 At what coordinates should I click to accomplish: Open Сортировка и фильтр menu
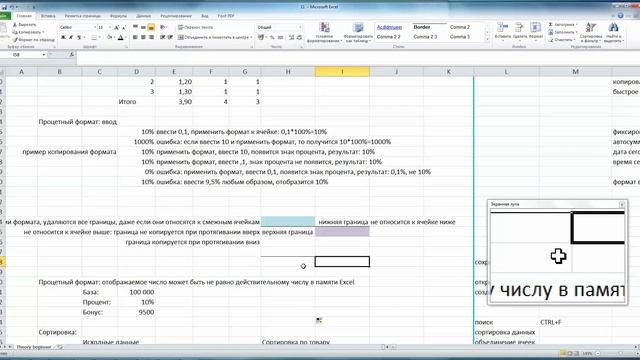pos(591,33)
